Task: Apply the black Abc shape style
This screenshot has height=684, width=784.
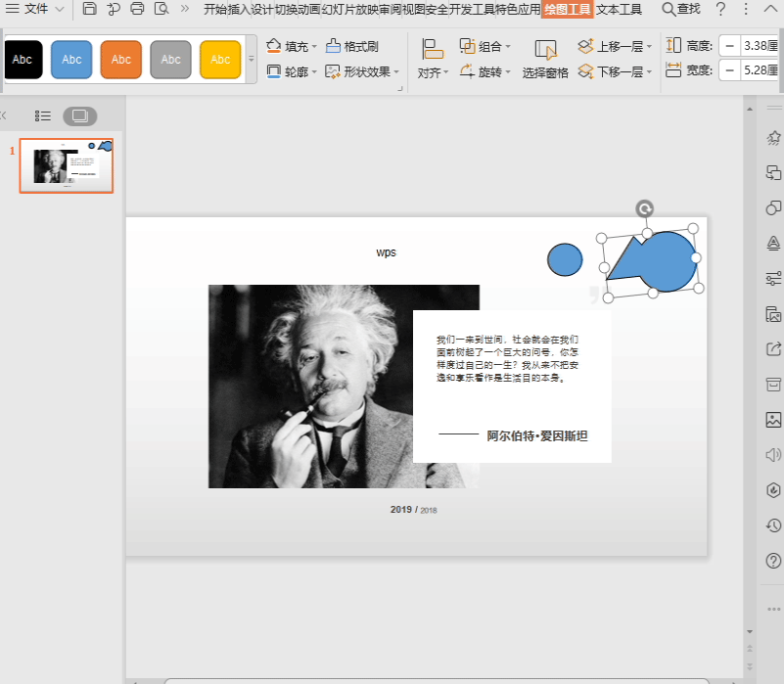Action: [x=23, y=60]
